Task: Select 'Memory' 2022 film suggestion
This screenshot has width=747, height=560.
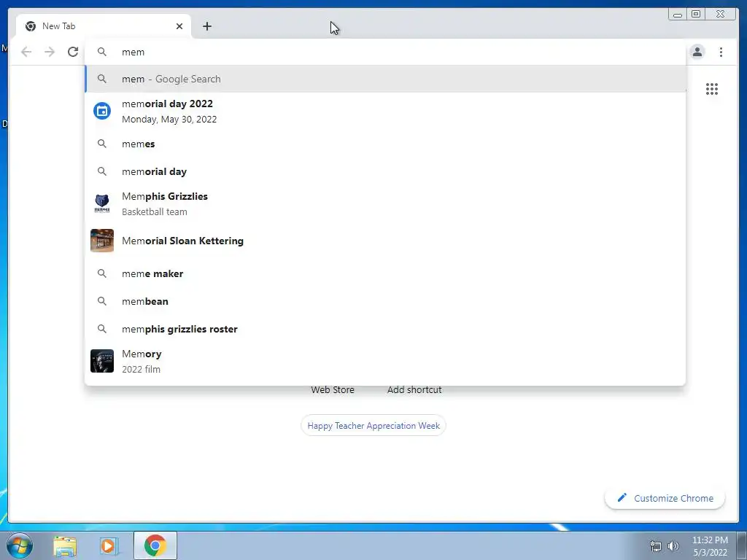Action: (x=385, y=361)
